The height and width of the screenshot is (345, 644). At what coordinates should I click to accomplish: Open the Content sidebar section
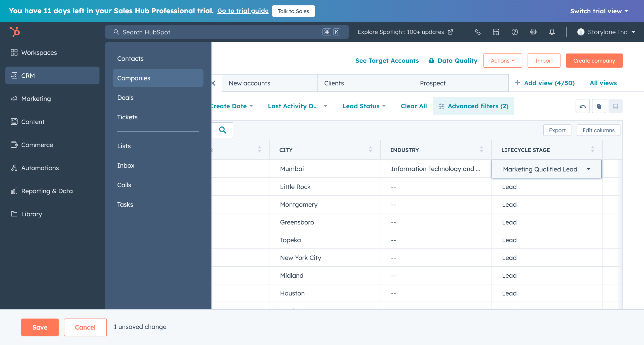pyautogui.click(x=52, y=122)
